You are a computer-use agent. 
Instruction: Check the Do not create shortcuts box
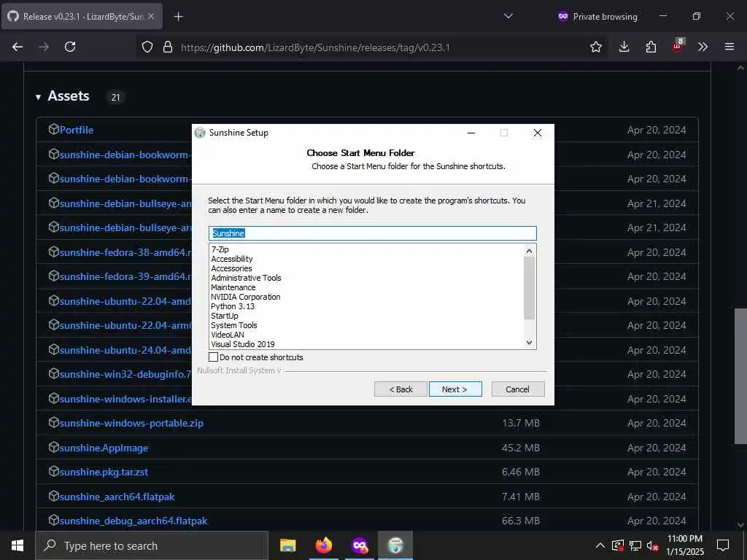214,357
